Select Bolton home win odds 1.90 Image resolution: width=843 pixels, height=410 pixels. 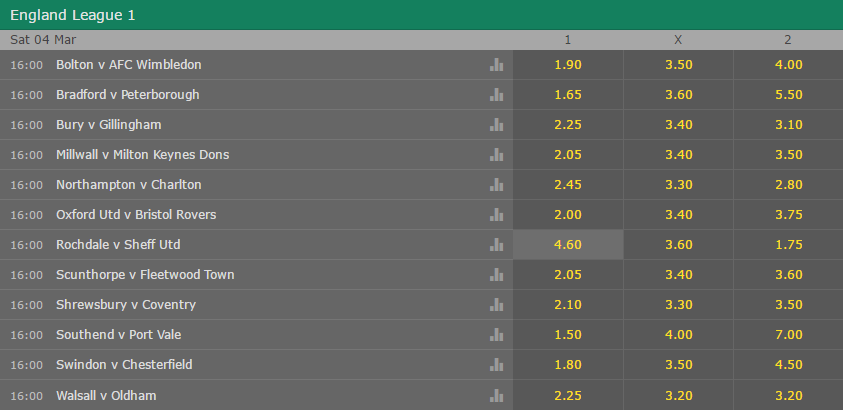point(568,65)
